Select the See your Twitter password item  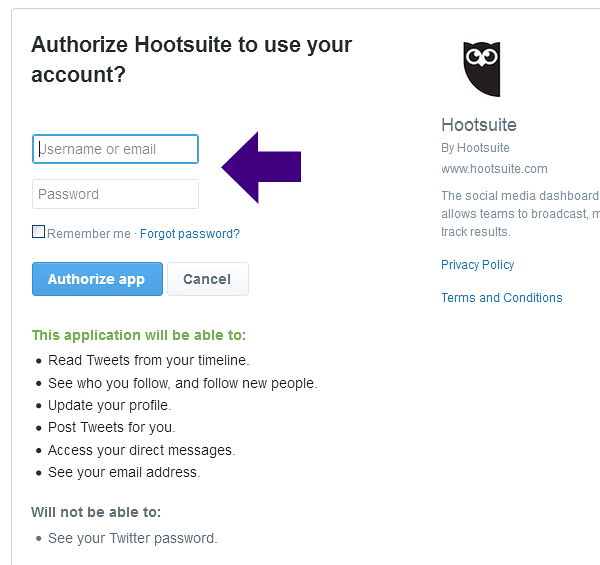[132, 538]
